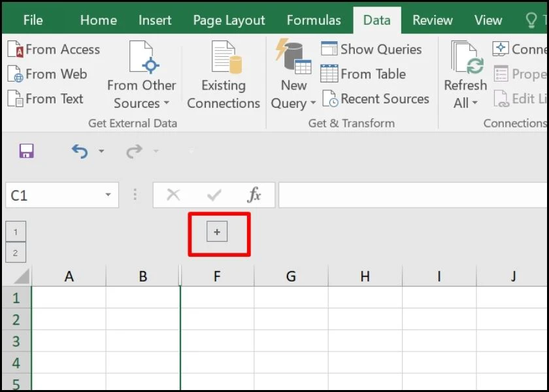This screenshot has height=392, width=549.
Task: Click the Insert Function fx button
Action: 254,195
